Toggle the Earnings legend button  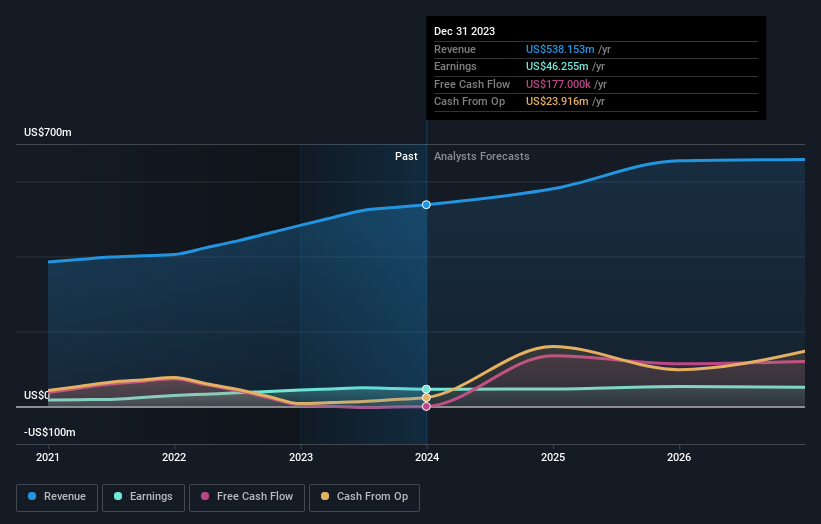tap(143, 497)
